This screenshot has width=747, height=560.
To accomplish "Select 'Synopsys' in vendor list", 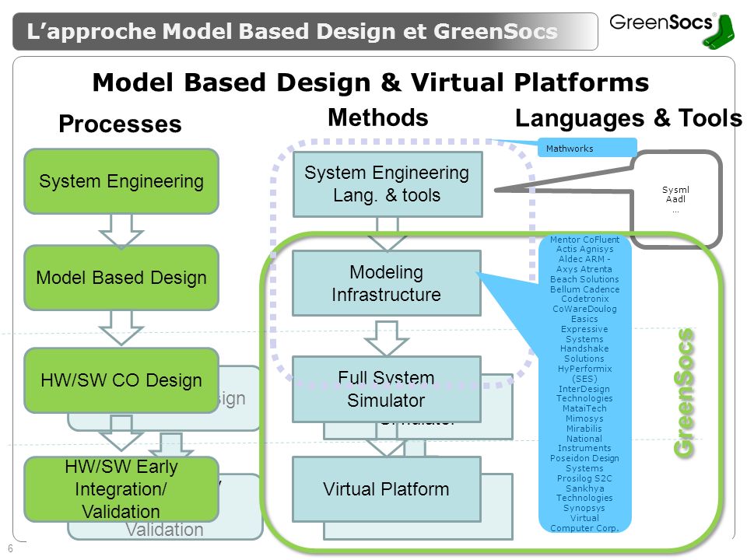I will coord(584,508).
